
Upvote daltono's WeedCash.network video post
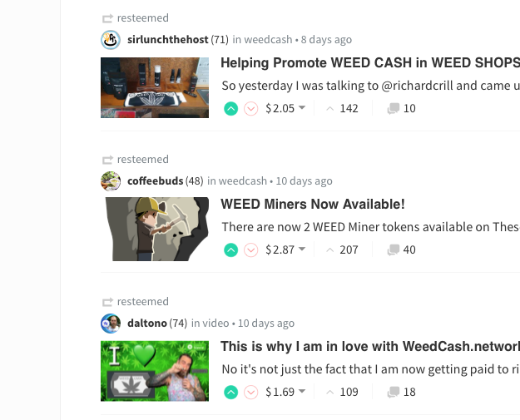coord(230,393)
